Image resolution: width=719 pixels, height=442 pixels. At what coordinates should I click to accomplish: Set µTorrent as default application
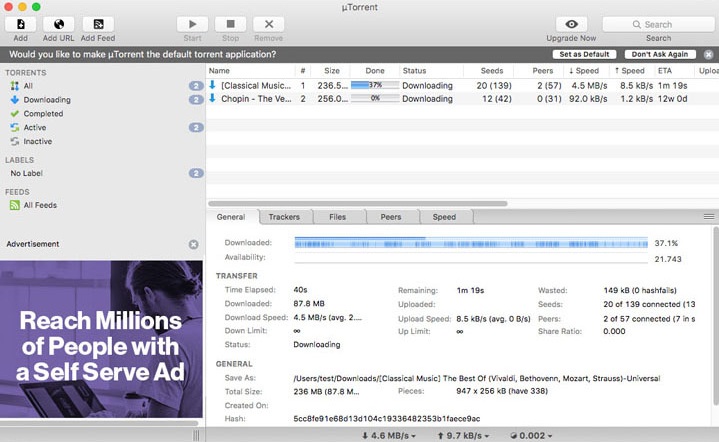584,54
